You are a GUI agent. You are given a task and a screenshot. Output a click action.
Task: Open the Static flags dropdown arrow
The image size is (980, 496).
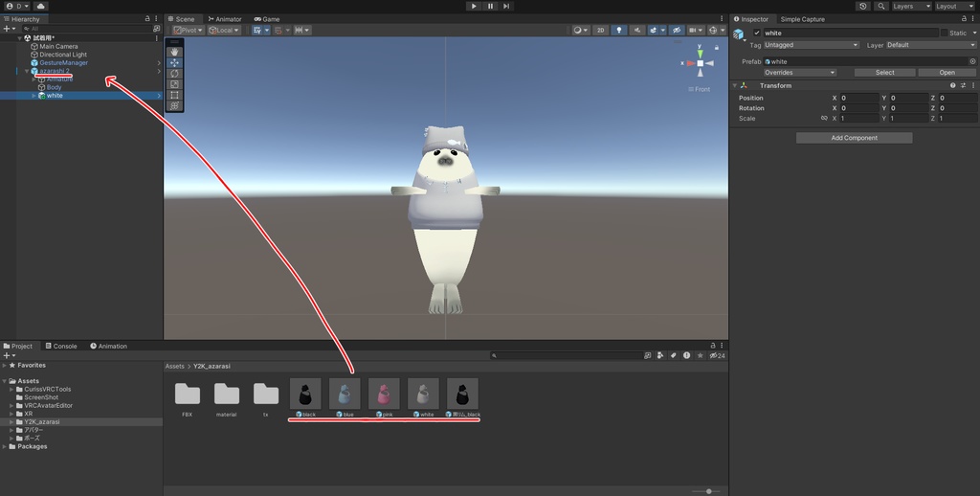[x=973, y=34]
